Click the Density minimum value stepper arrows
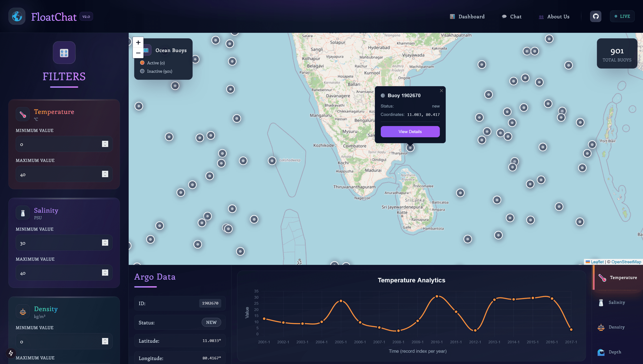Viewport: 643px width, 364px height. 105,341
